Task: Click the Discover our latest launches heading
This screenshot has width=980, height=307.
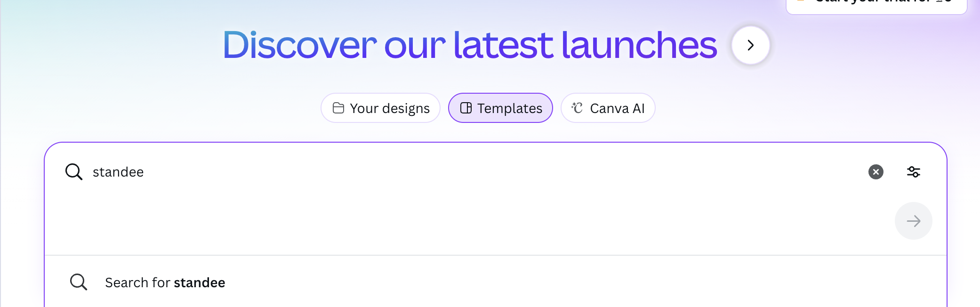Action: click(x=469, y=45)
